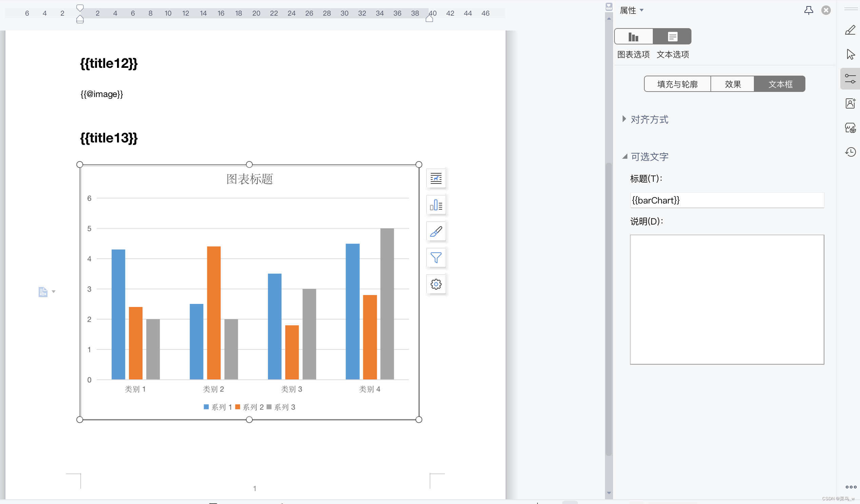Screen dimensions: 860x504
Task: Open the robot assistant sidebar icon
Action: [x=850, y=128]
